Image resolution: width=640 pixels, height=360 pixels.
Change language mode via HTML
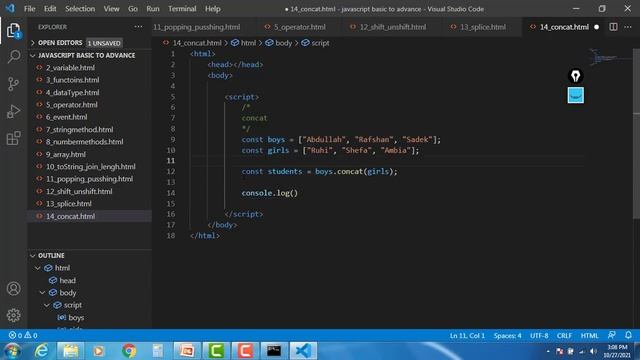pyautogui.click(x=589, y=336)
